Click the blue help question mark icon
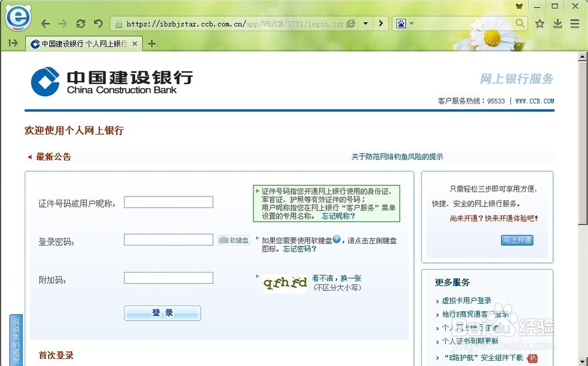 [x=337, y=239]
